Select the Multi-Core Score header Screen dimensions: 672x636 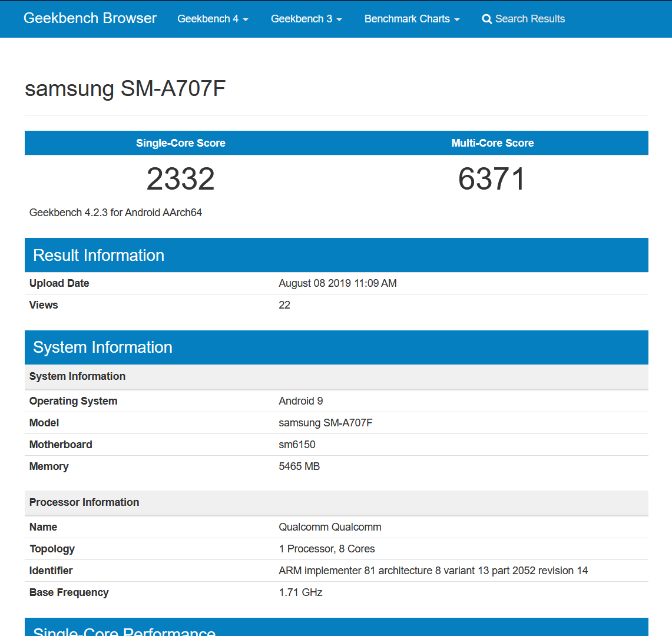click(492, 143)
